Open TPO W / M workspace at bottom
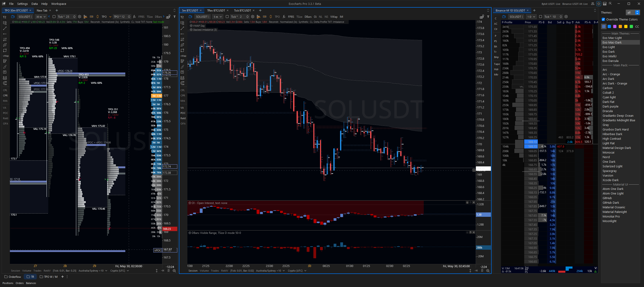Screen dimensions: 644x287 pos(49,277)
